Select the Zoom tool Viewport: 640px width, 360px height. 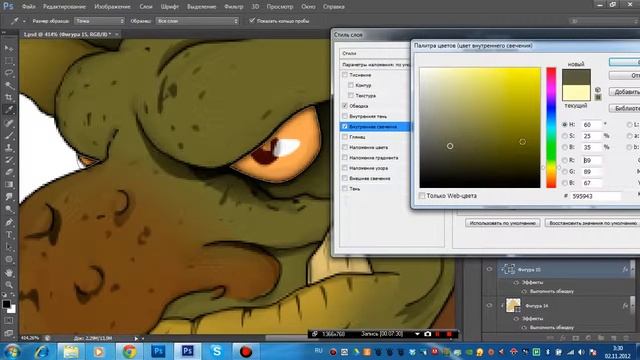tap(9, 284)
